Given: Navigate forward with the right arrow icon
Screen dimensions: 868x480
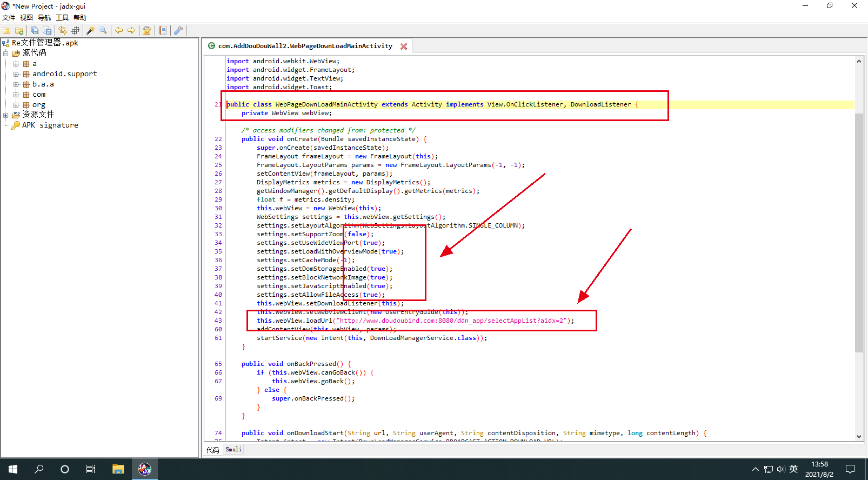Looking at the screenshot, I should point(131,31).
